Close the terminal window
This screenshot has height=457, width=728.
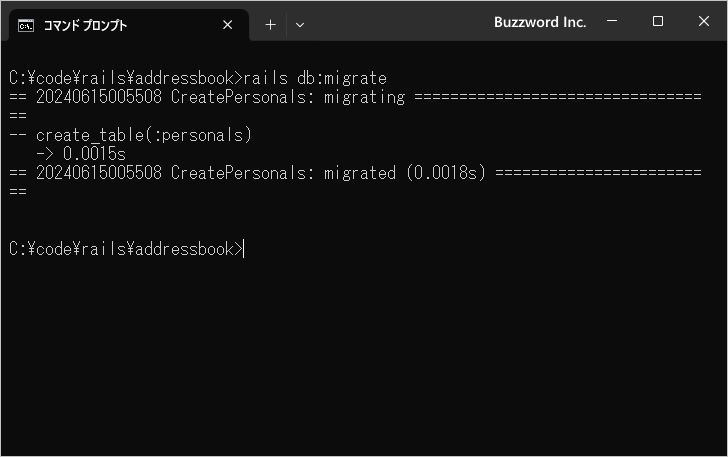click(x=703, y=21)
